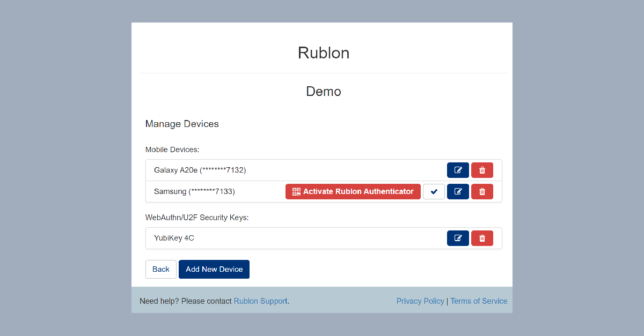Open the Privacy Policy link
The image size is (644, 336).
pyautogui.click(x=420, y=301)
